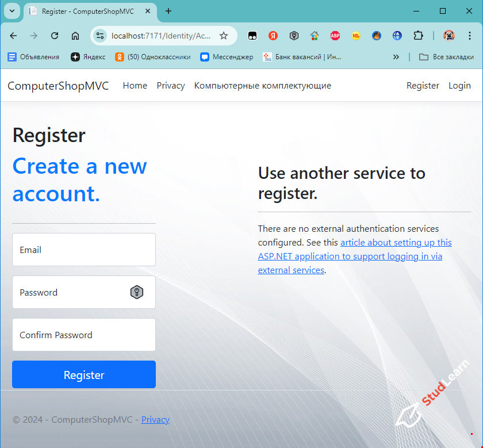Expand hidden bookmarks with the chevron arrows
Viewport: 483px width, 448px height.
(396, 57)
